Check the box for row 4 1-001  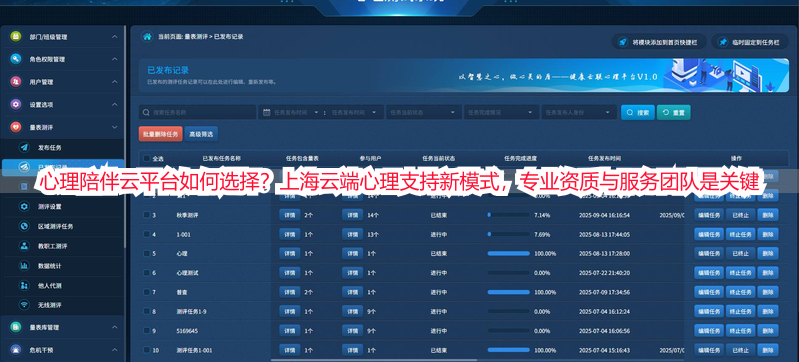[x=147, y=234]
